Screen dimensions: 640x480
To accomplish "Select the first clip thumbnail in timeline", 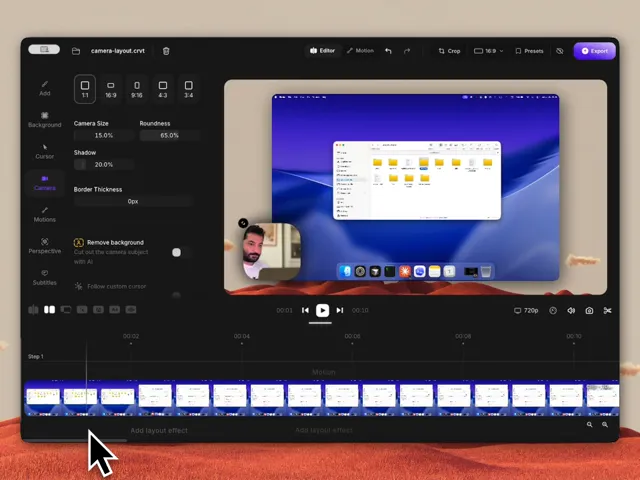I will [x=43, y=398].
